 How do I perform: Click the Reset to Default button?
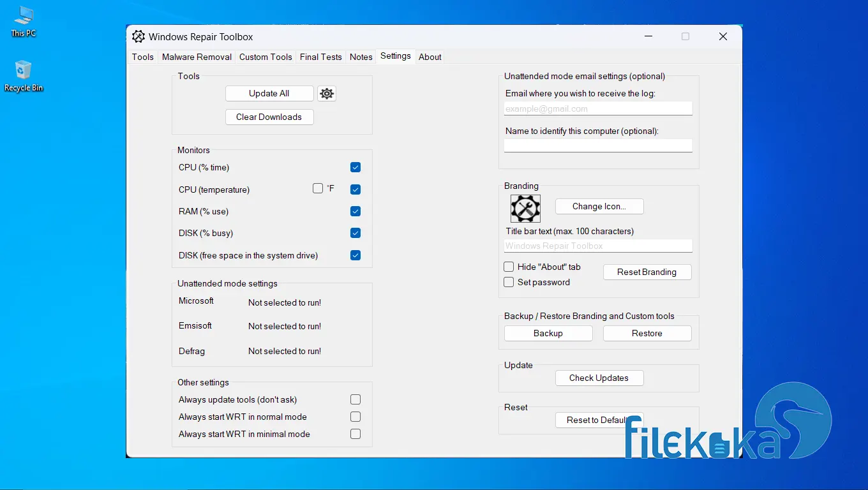point(599,420)
